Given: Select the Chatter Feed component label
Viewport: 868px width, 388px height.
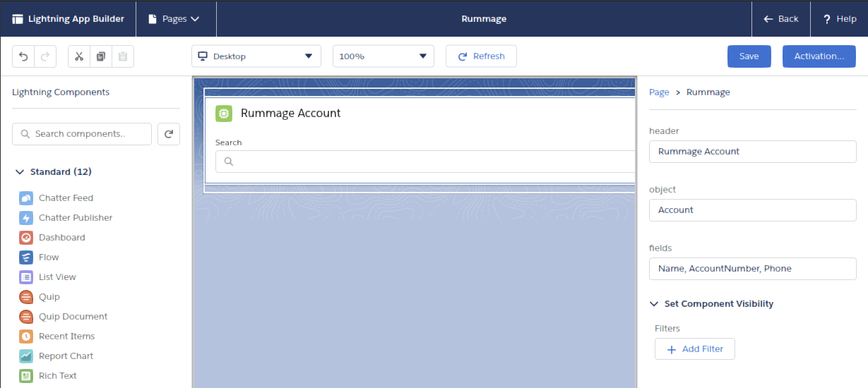Looking at the screenshot, I should tap(66, 198).
